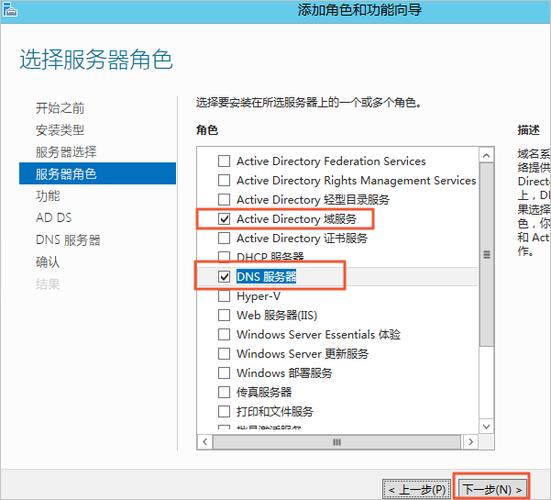The height and width of the screenshot is (500, 551).
Task: Select 传真服务器 role label
Action: point(264,392)
